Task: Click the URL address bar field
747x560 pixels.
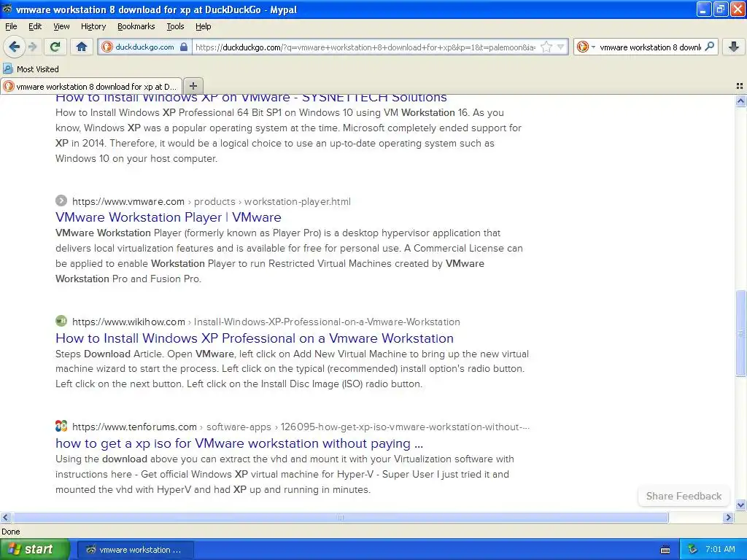Action: 365,47
